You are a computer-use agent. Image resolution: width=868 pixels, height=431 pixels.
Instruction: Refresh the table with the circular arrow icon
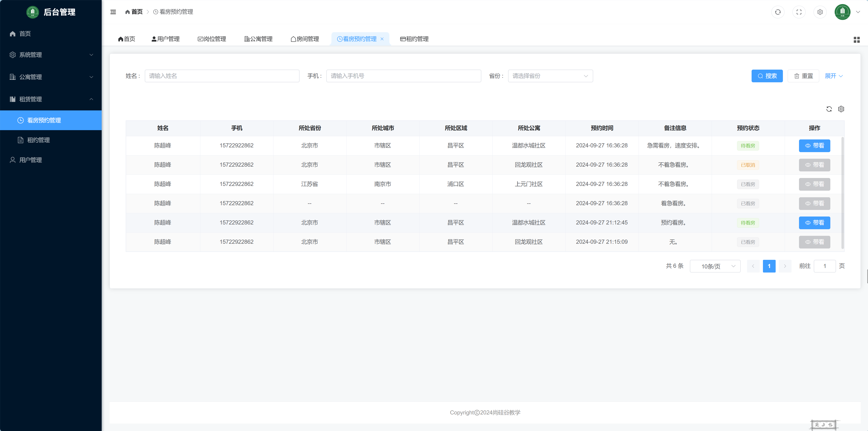[829, 109]
